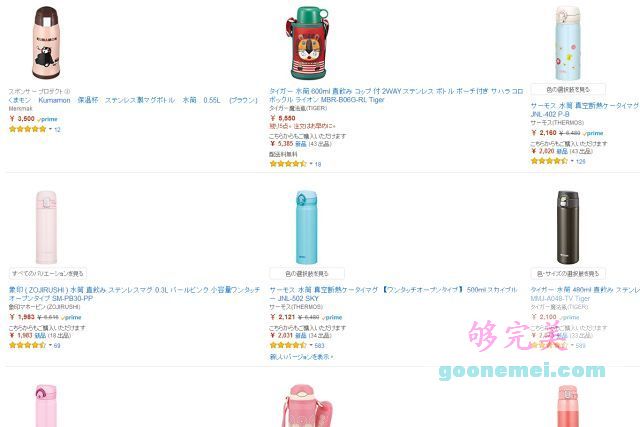Click the Tiger MBR-B06G-RL product title
The width and height of the screenshot is (640, 427).
click(396, 96)
